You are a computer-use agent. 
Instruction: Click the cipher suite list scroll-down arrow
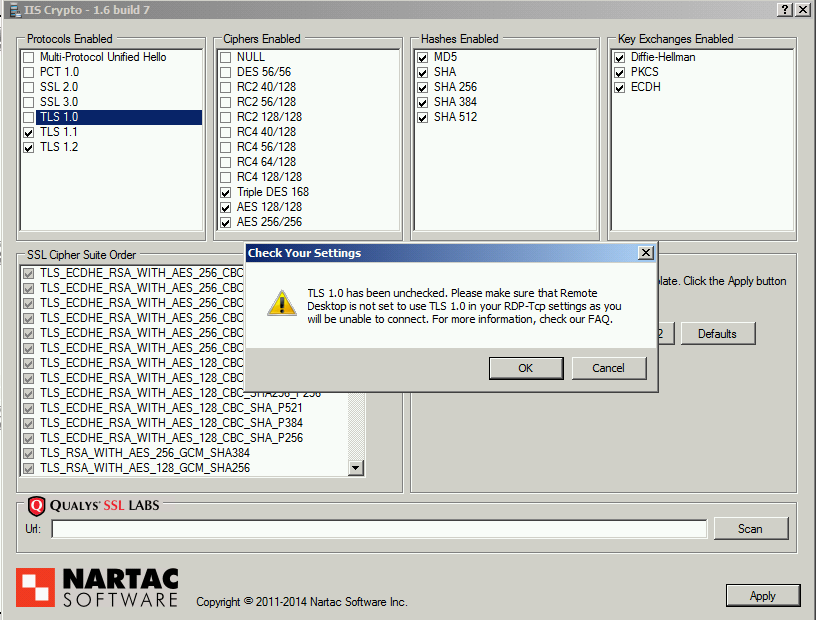pyautogui.click(x=355, y=467)
